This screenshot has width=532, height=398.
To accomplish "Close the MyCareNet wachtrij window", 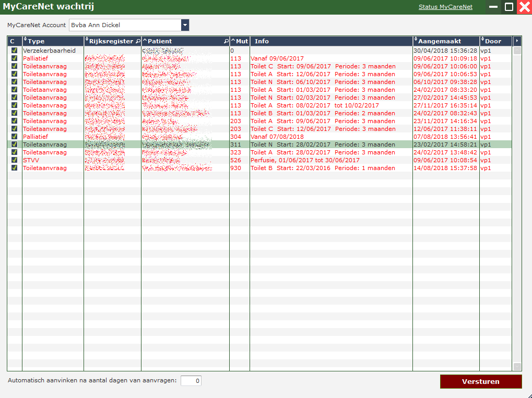I will 524,7.
